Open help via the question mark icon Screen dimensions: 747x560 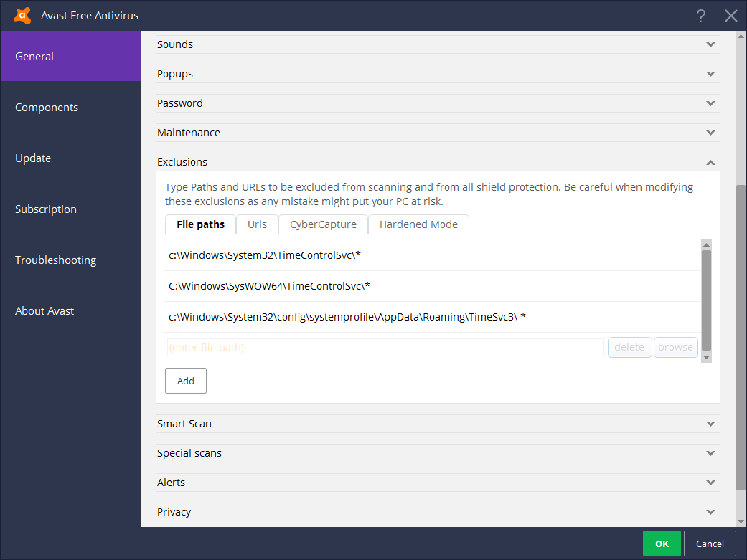tap(700, 15)
